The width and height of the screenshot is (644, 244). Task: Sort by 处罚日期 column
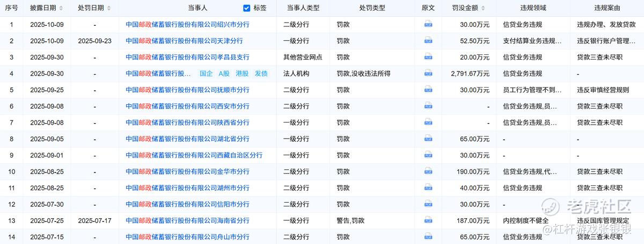click(109, 8)
